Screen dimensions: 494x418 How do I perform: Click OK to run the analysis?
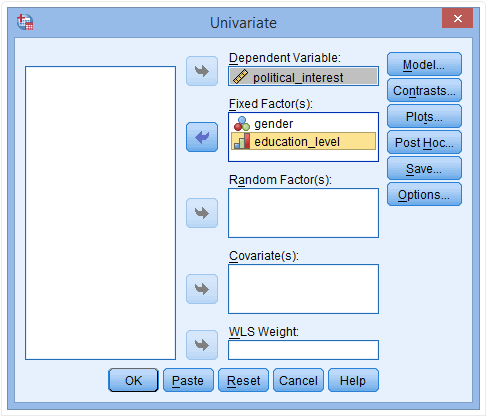[x=133, y=380]
